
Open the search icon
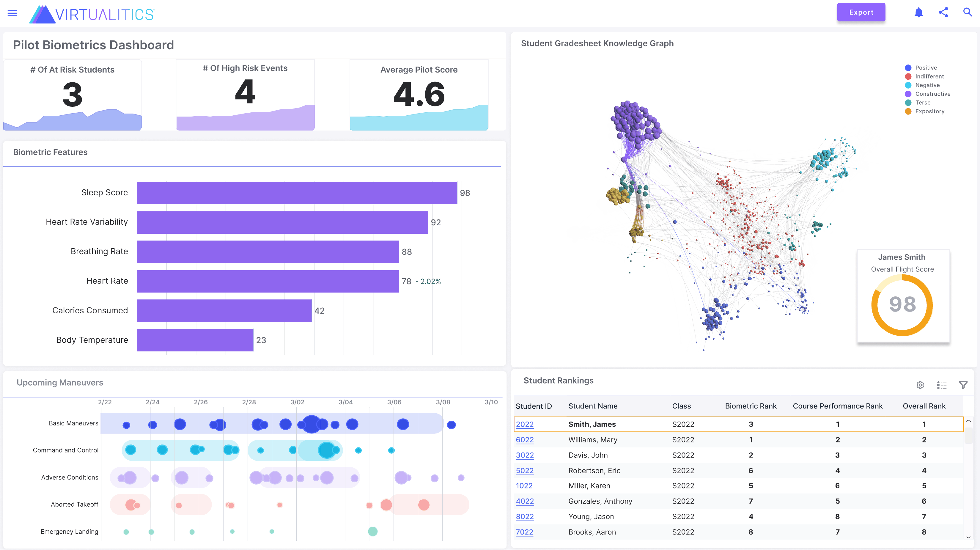[x=967, y=11]
